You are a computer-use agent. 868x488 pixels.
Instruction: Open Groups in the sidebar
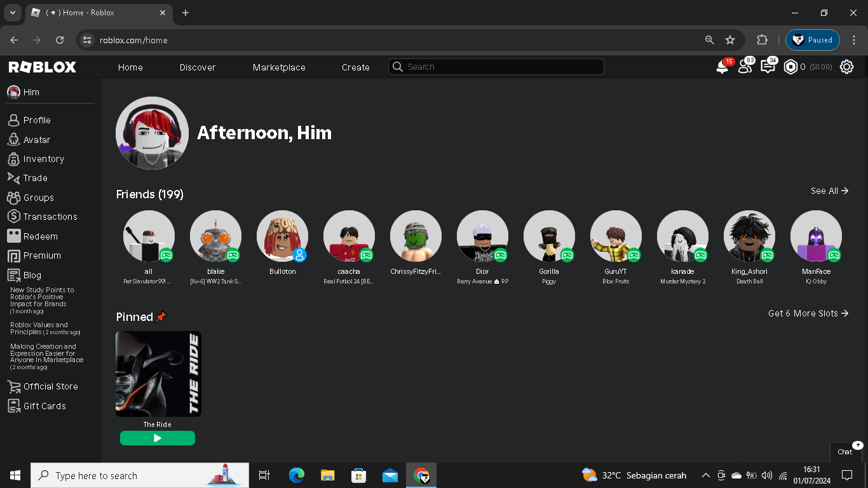point(31,198)
